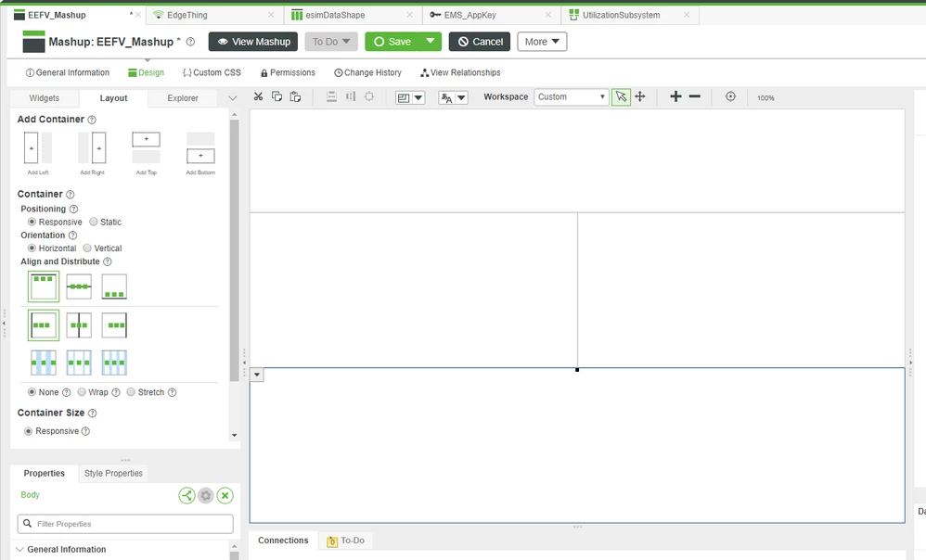Image resolution: width=926 pixels, height=560 pixels.
Task: Open help for Add Container
Action: point(92,120)
